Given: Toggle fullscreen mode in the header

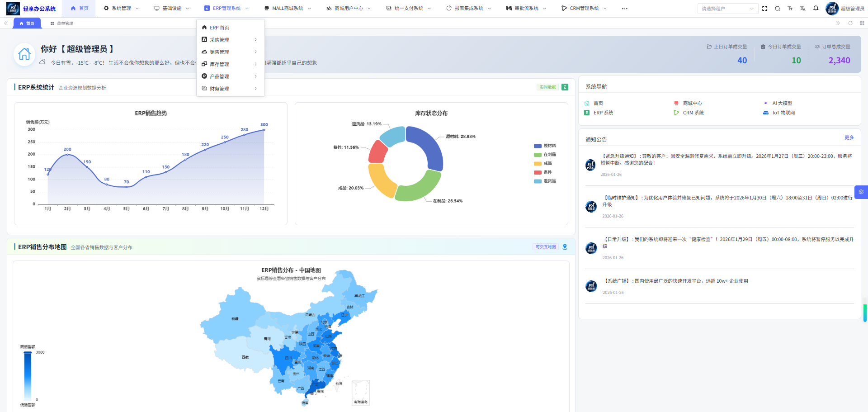Looking at the screenshot, I should click(x=764, y=8).
